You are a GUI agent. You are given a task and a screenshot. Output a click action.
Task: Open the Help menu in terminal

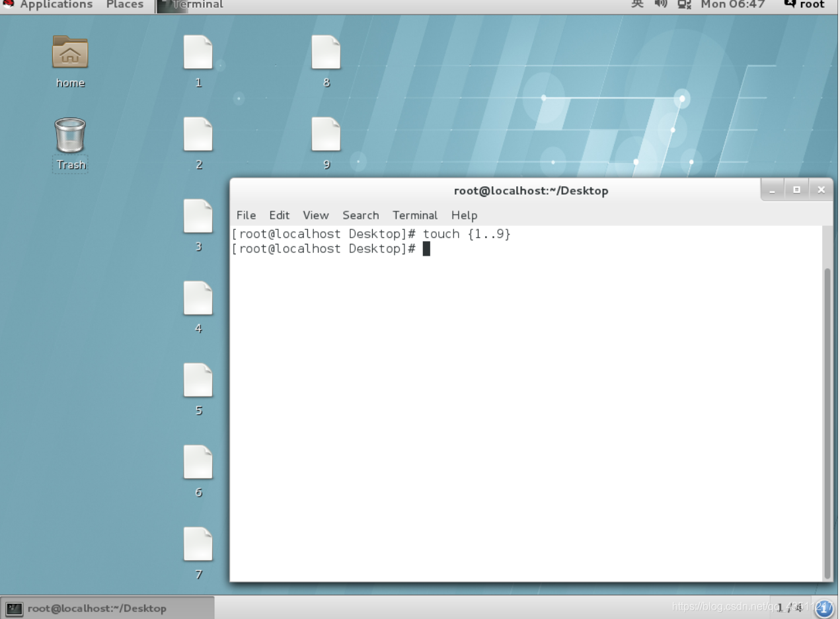(x=464, y=215)
